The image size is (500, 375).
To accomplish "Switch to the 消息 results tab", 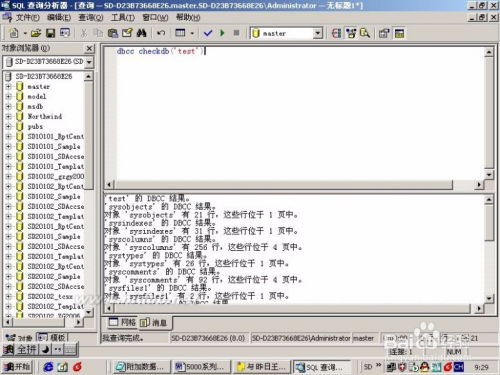I will pyautogui.click(x=154, y=322).
